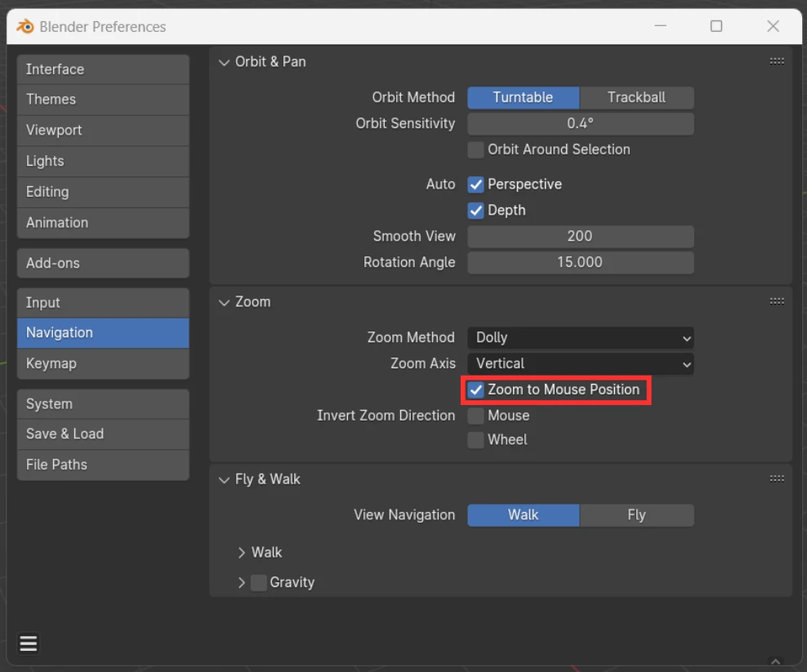Close the Blender Preferences window
The width and height of the screenshot is (807, 672).
point(773,26)
